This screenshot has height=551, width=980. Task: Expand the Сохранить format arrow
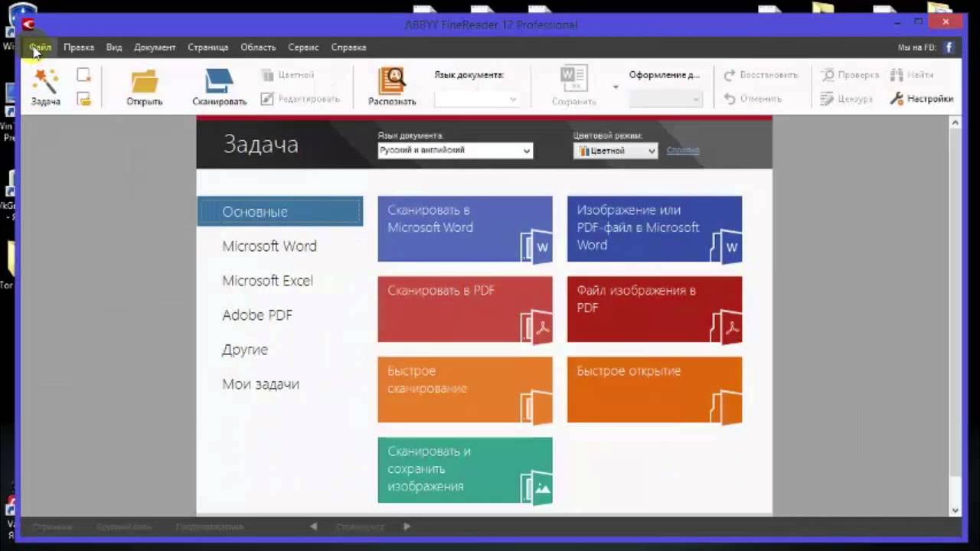(615, 86)
